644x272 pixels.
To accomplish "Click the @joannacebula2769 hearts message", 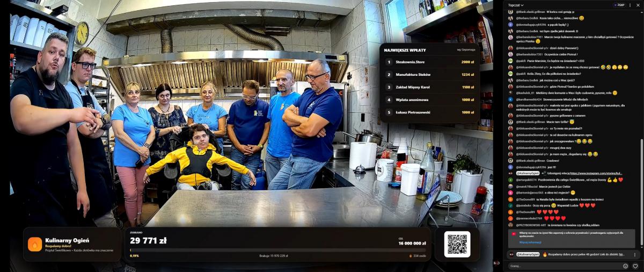I will tap(537, 218).
